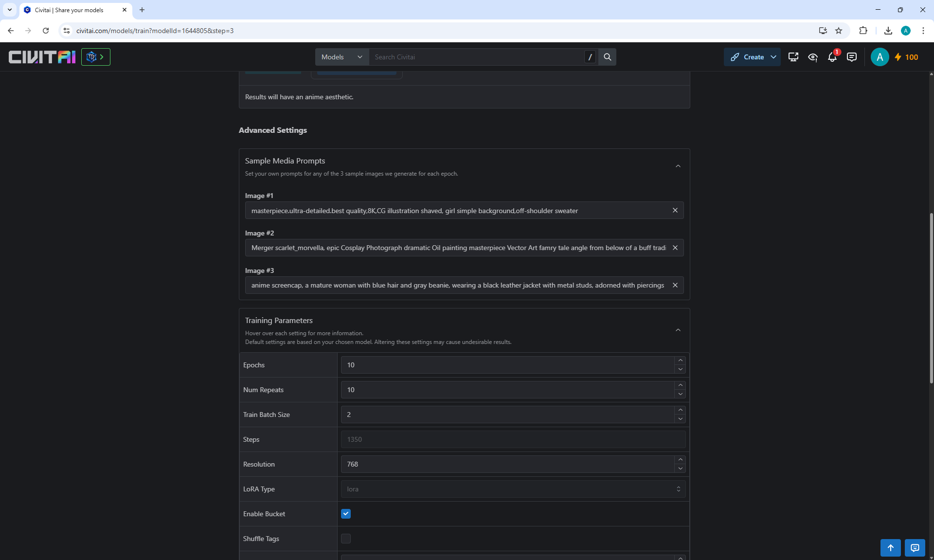Open the feedback chat bubble button
934x560 pixels.
coord(915,547)
